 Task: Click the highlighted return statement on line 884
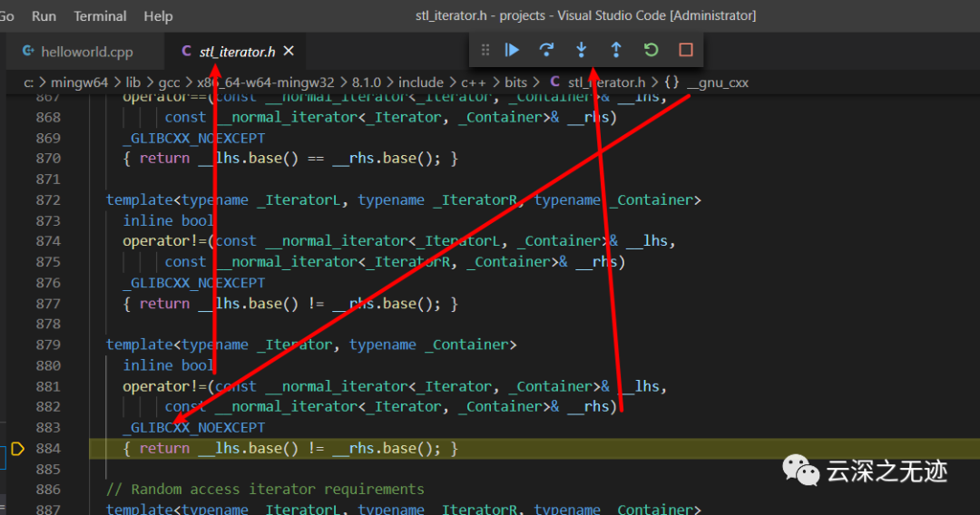point(290,448)
